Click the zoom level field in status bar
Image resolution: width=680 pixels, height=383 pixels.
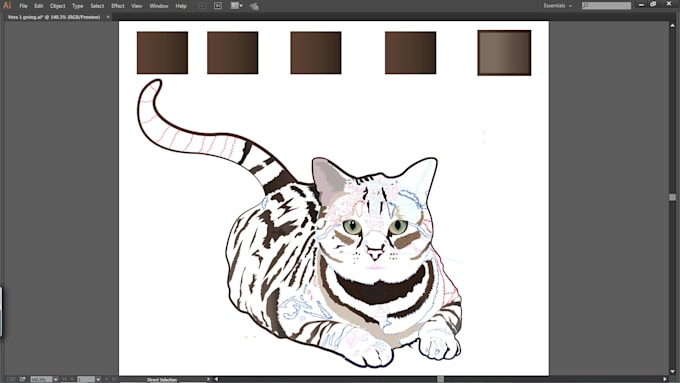pos(41,380)
